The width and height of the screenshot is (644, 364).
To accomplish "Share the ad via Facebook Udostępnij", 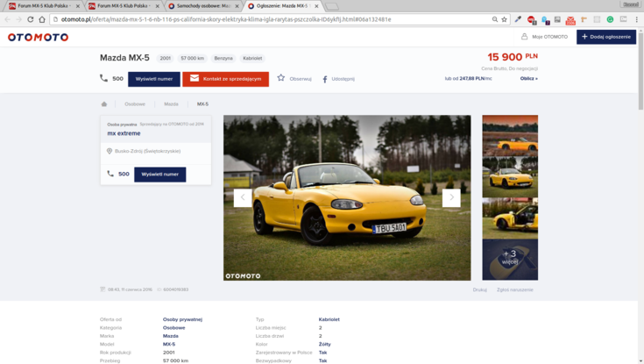I will 339,79.
